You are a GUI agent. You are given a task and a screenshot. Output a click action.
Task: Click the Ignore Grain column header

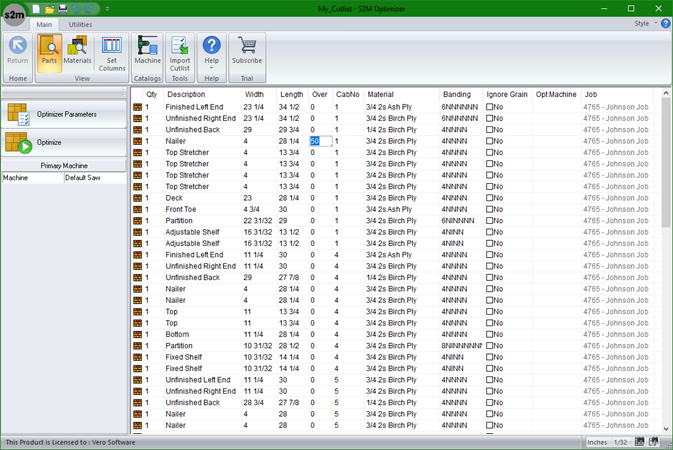click(507, 94)
